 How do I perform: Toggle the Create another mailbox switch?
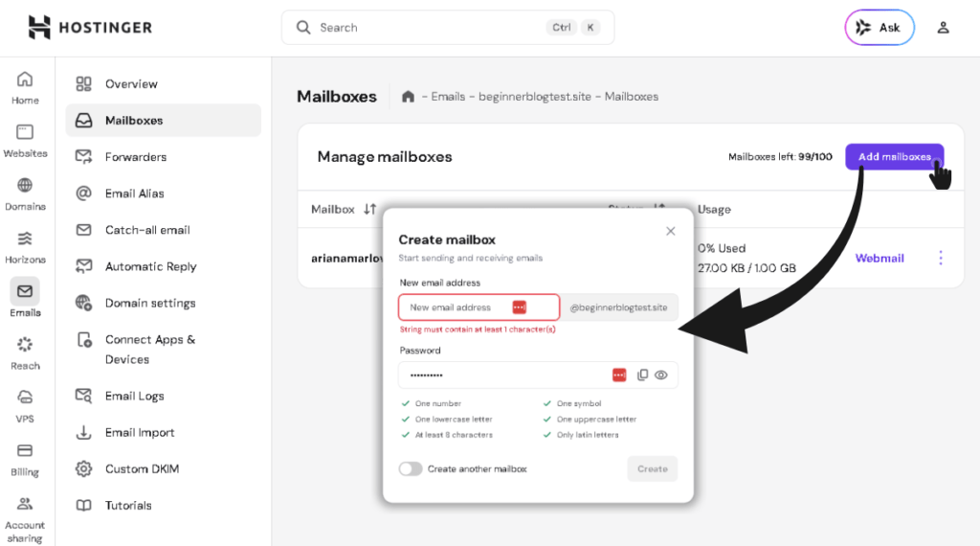pyautogui.click(x=411, y=469)
